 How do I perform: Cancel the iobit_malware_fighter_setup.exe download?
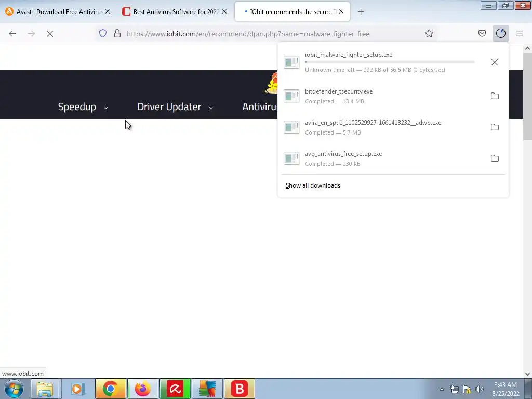[x=495, y=62]
